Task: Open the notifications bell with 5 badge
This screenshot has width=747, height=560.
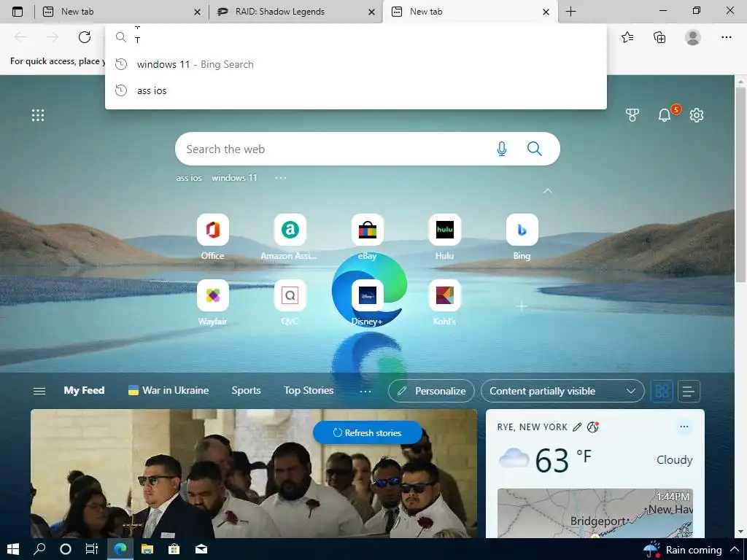Action: point(664,114)
